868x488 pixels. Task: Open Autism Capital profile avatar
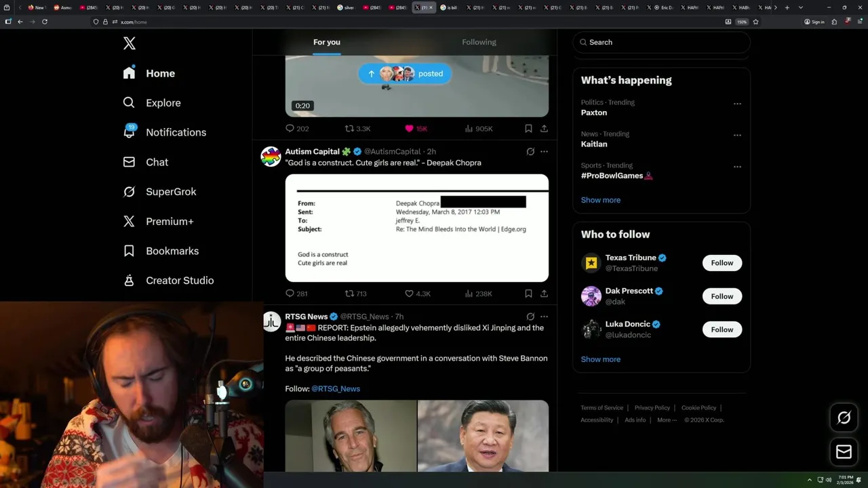click(x=271, y=157)
